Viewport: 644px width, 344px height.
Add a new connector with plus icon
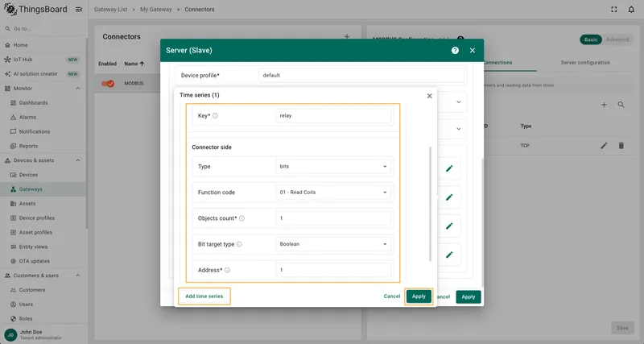[347, 36]
